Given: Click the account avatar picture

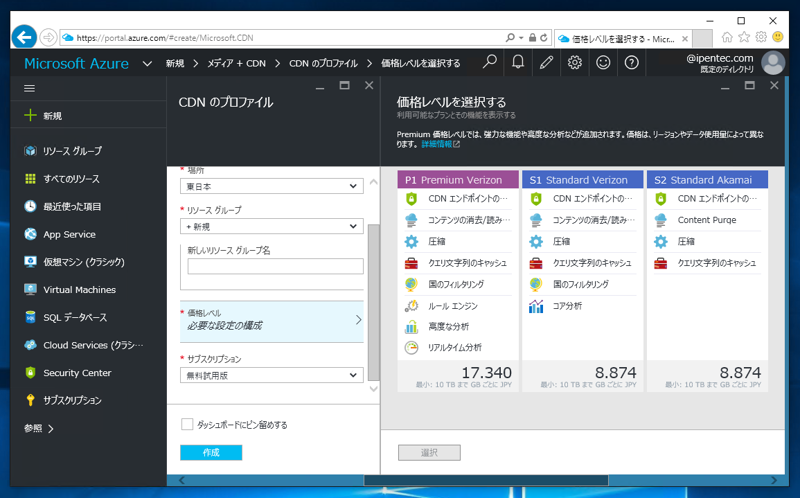Looking at the screenshot, I should point(773,63).
